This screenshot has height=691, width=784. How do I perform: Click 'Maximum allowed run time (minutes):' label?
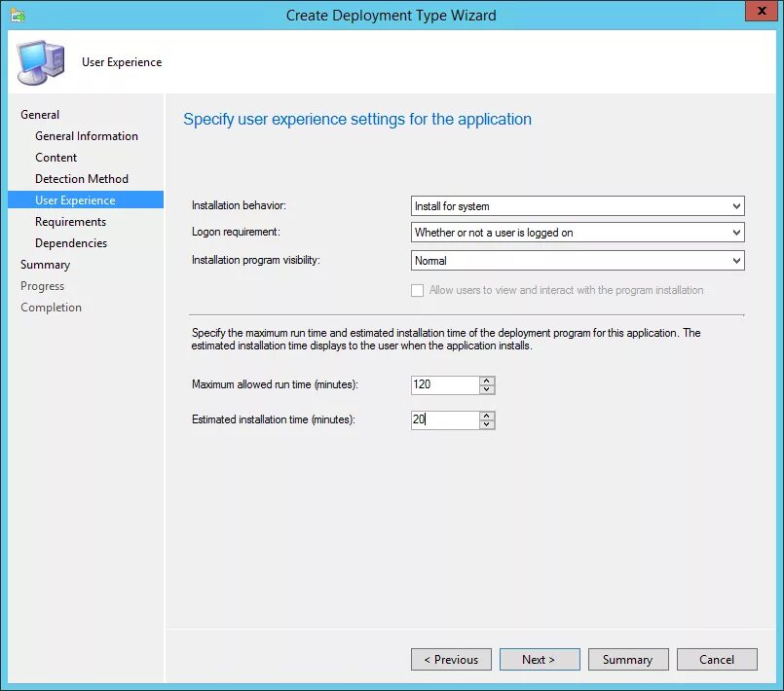point(275,384)
